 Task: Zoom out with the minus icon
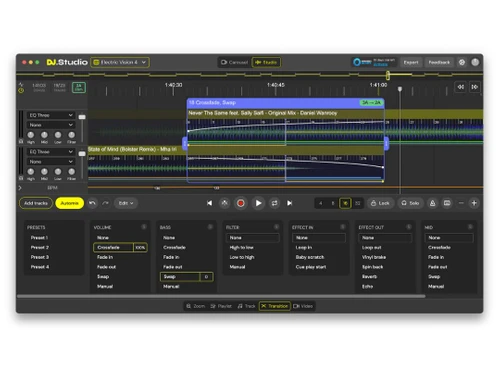click(x=461, y=203)
